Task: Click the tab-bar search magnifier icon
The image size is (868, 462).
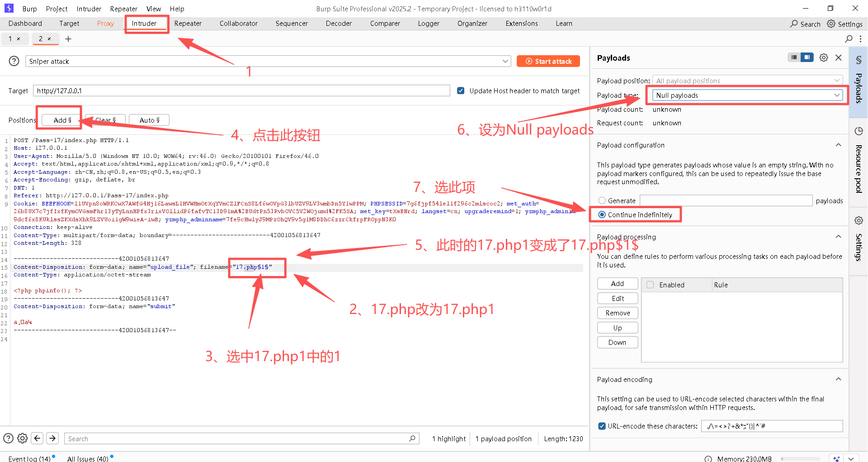Action: click(x=849, y=39)
